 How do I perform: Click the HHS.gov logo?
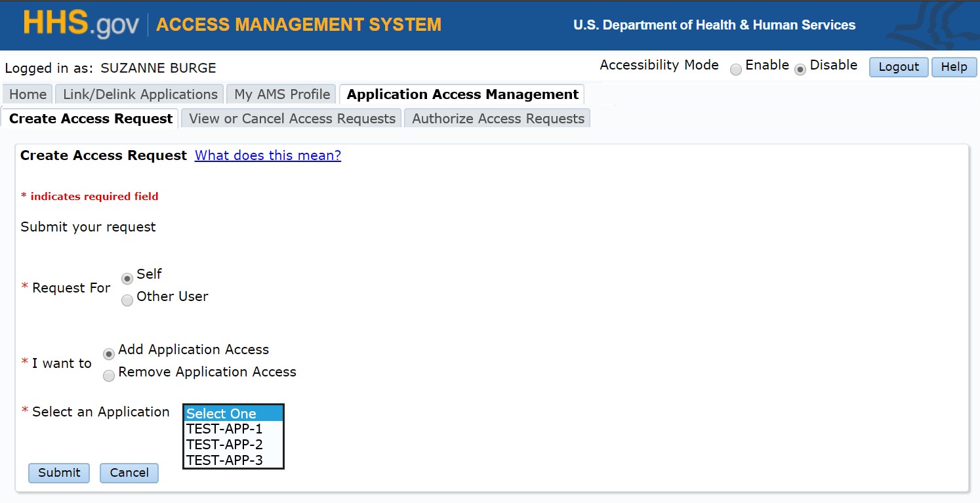pos(81,24)
